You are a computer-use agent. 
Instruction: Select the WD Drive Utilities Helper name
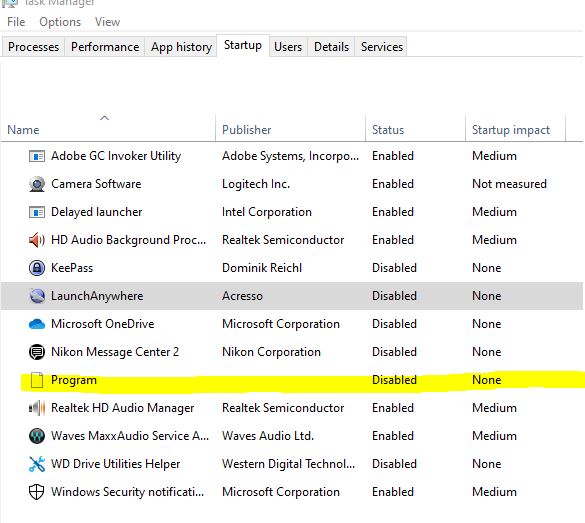116,464
